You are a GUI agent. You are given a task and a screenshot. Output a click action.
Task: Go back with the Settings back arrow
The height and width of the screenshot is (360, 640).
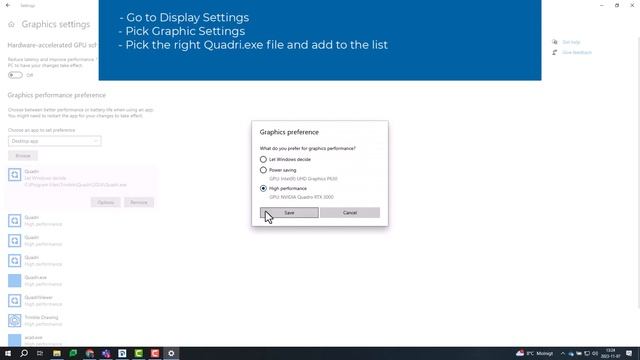pos(8,5)
